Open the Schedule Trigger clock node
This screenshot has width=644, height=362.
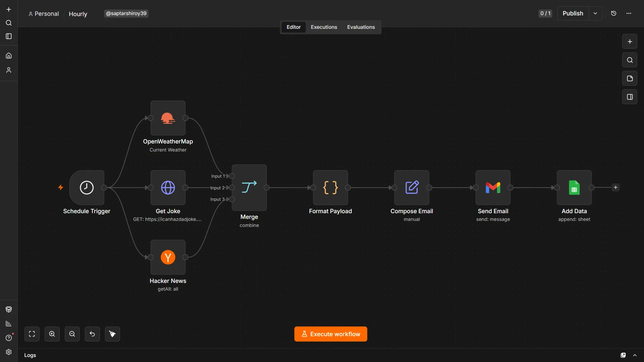87,187
